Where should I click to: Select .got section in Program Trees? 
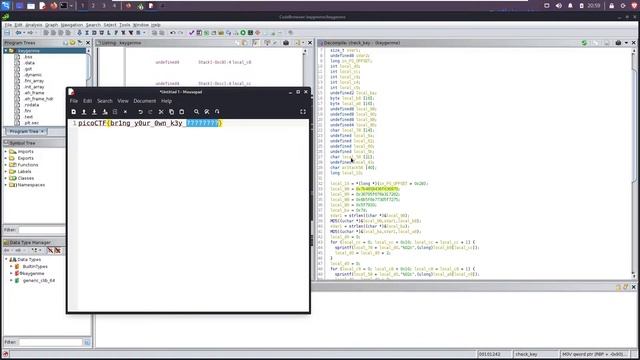click(28, 69)
